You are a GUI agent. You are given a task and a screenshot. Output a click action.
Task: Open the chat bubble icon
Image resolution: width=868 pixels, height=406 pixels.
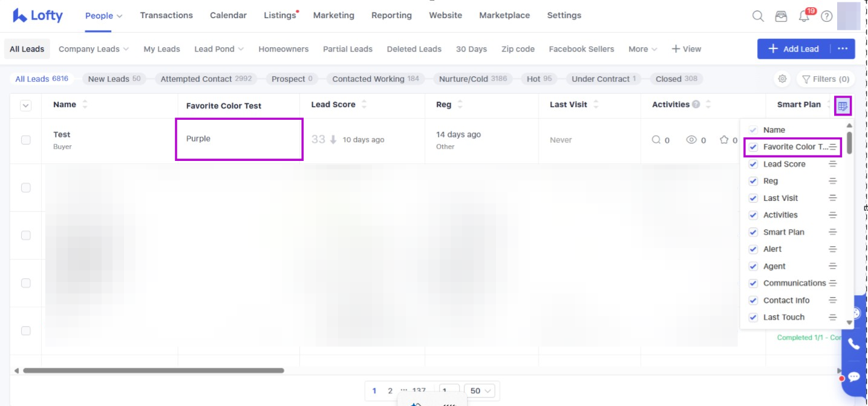point(853,377)
